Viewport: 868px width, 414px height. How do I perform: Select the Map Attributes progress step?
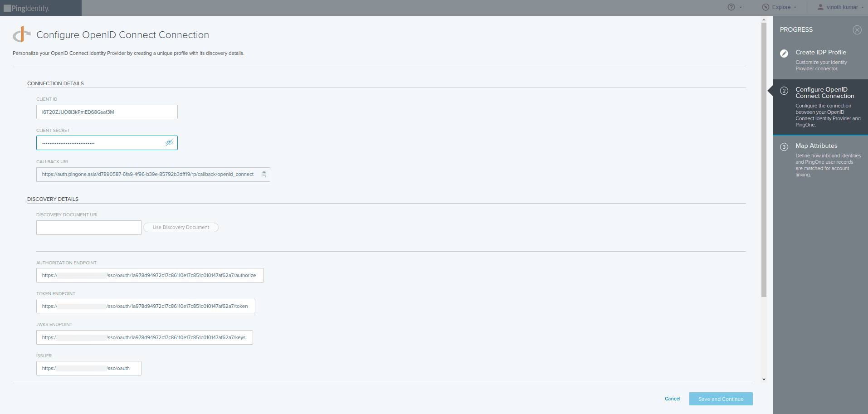tap(816, 146)
